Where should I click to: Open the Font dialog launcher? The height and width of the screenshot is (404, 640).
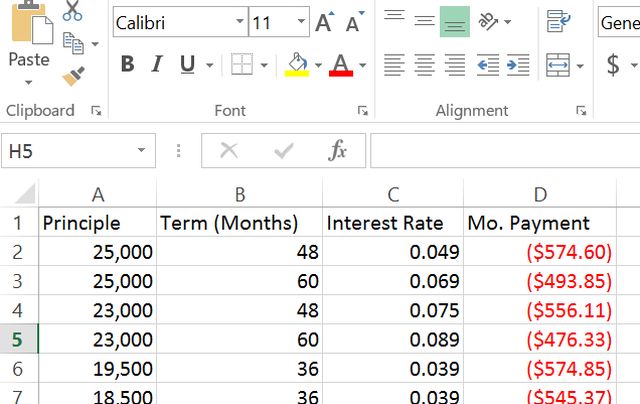(361, 111)
